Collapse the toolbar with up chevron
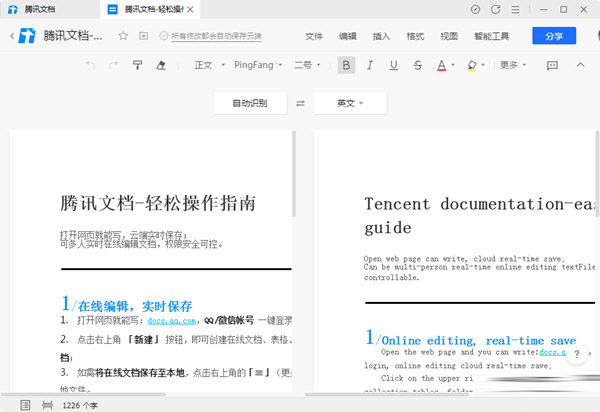The image size is (600, 412). coord(580,65)
